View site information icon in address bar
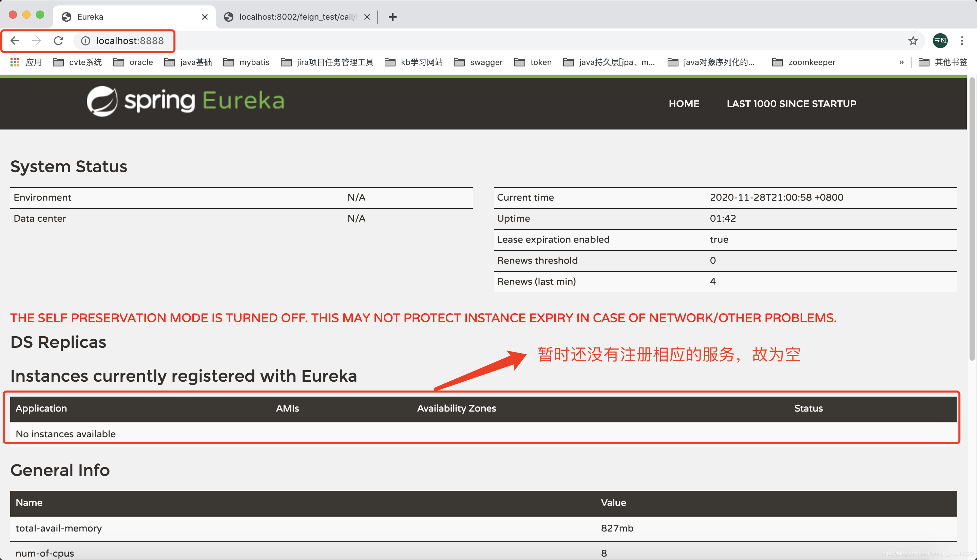Viewport: 977px width, 560px height. (x=85, y=40)
